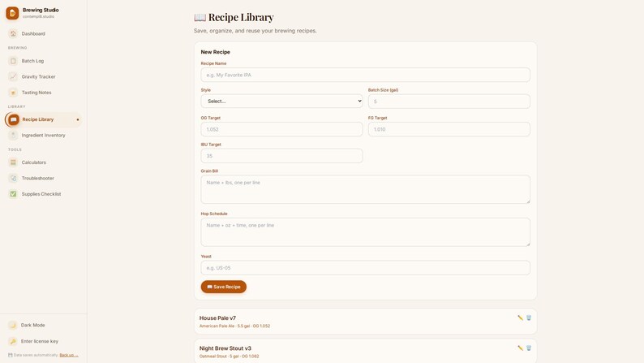
Task: Click the Save Recipe button
Action: [223, 287]
